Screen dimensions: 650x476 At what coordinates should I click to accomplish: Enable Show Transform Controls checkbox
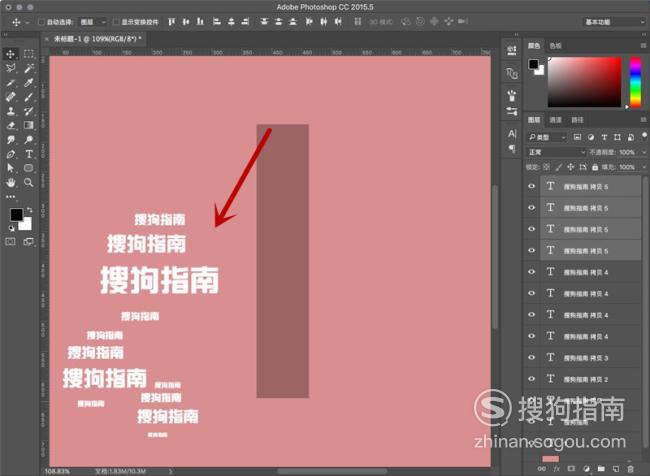[x=116, y=22]
